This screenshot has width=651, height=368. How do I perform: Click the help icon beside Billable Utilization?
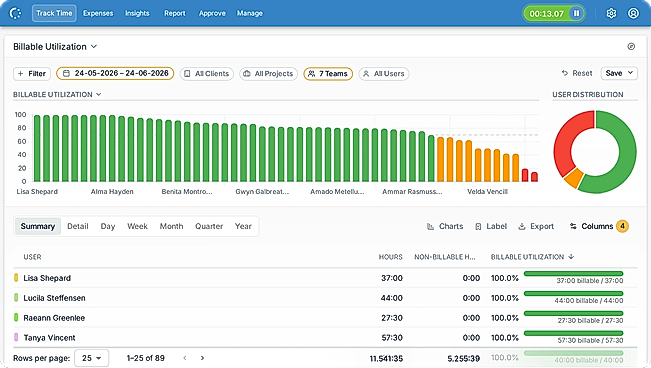click(631, 47)
